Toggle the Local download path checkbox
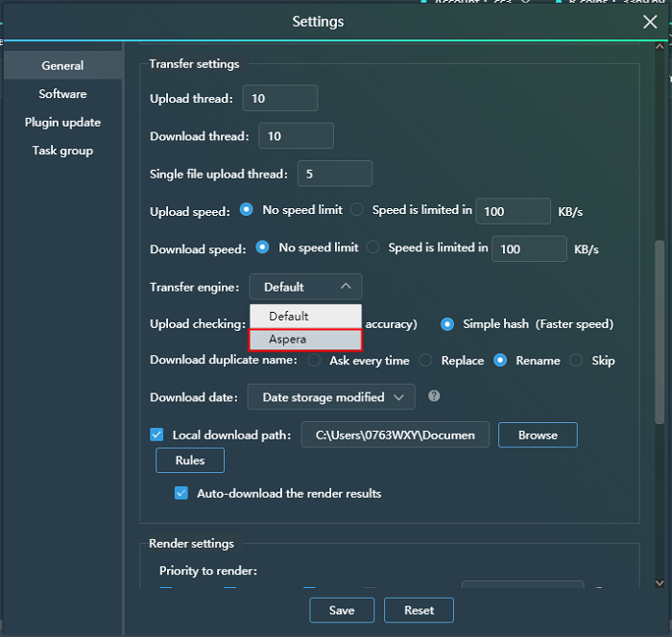This screenshot has height=637, width=672. [157, 435]
